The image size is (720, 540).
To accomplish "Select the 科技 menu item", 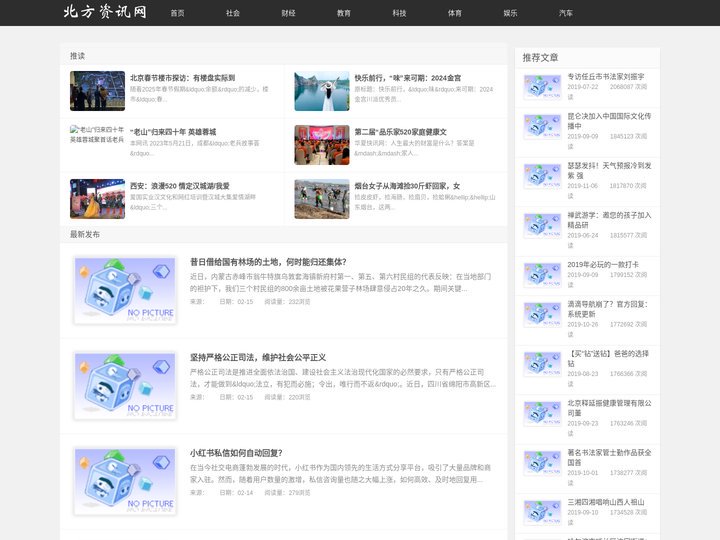I will (x=399, y=13).
